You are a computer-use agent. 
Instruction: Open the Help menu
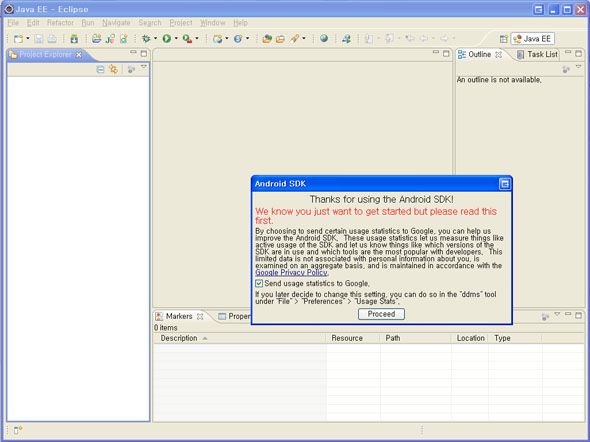click(x=240, y=23)
